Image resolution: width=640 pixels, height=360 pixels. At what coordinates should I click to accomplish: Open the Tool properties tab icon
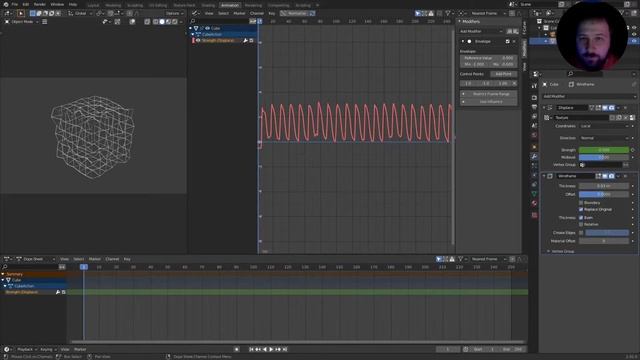(x=534, y=86)
